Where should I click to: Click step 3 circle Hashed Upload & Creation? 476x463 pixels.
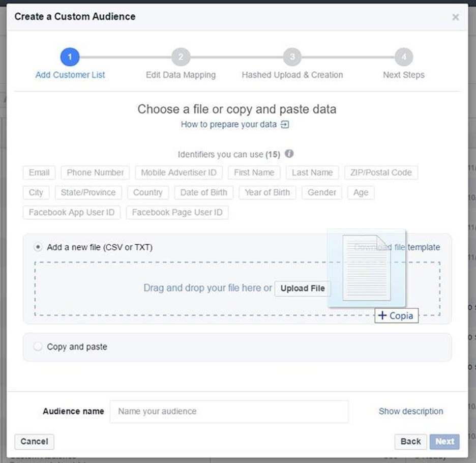292,57
